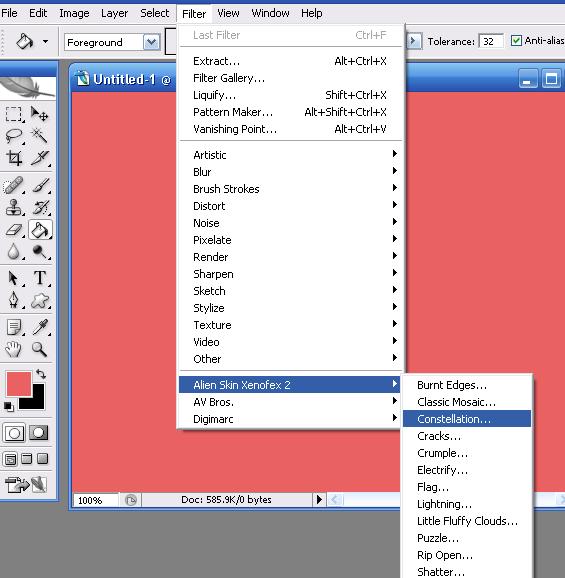
Task: Activate the Eraser tool
Action: [x=14, y=230]
